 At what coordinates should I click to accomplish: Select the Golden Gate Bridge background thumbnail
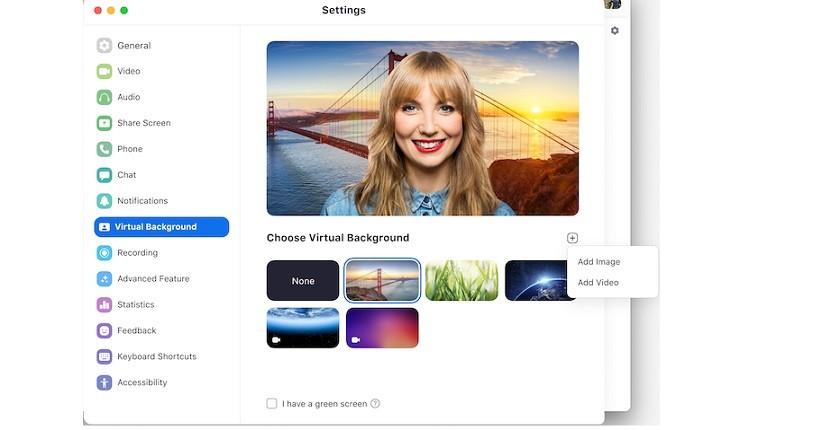pyautogui.click(x=382, y=281)
